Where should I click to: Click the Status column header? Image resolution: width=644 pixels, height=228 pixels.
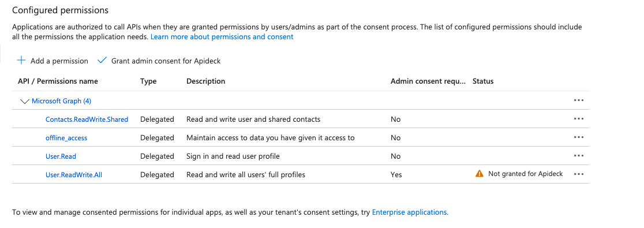[483, 81]
